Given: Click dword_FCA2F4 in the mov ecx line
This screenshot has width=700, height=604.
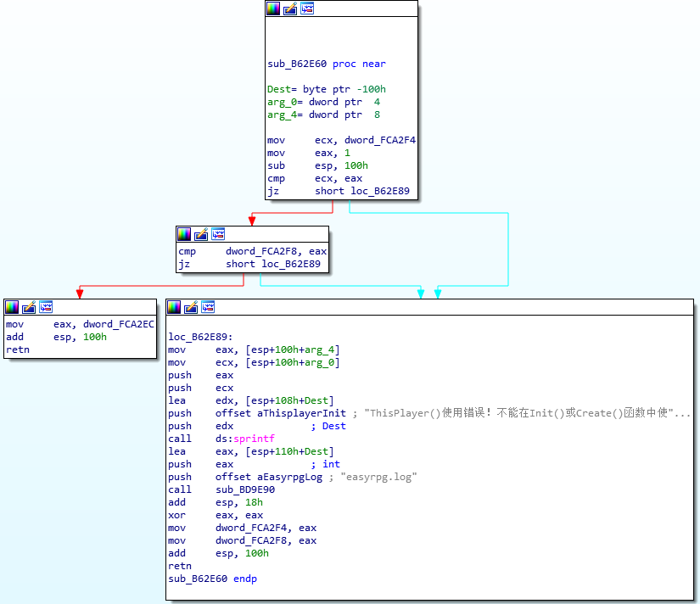Looking at the screenshot, I should click(x=380, y=140).
